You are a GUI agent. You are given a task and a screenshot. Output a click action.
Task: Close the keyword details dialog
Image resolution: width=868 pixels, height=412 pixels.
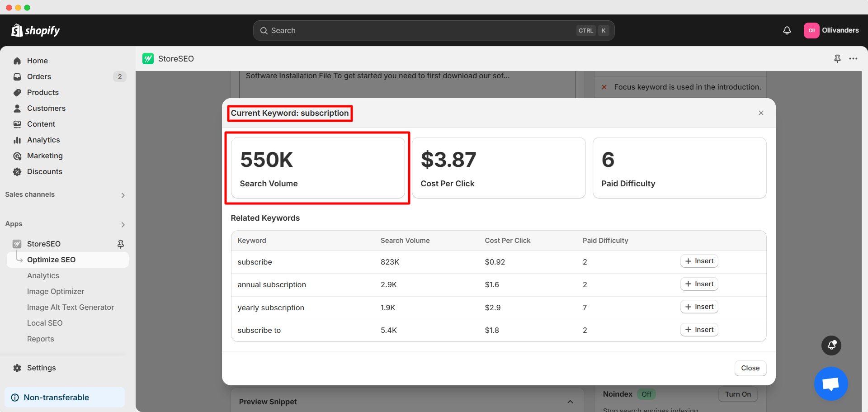click(x=761, y=113)
